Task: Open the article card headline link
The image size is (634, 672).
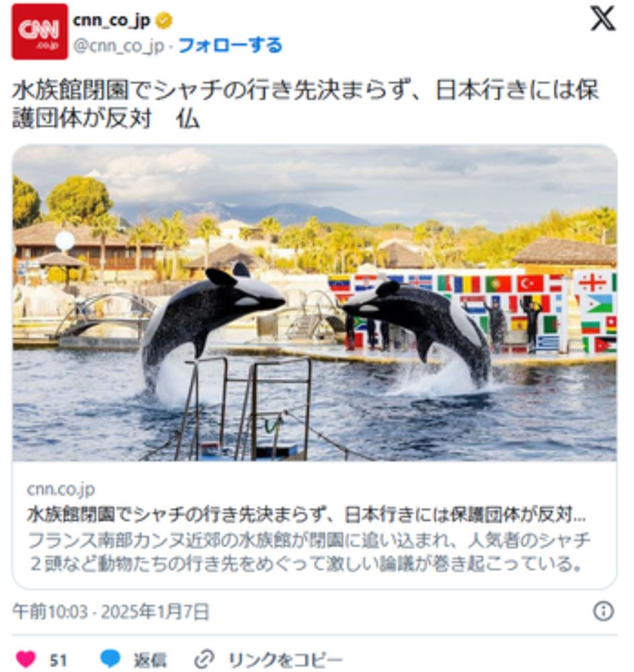Action: click(307, 515)
